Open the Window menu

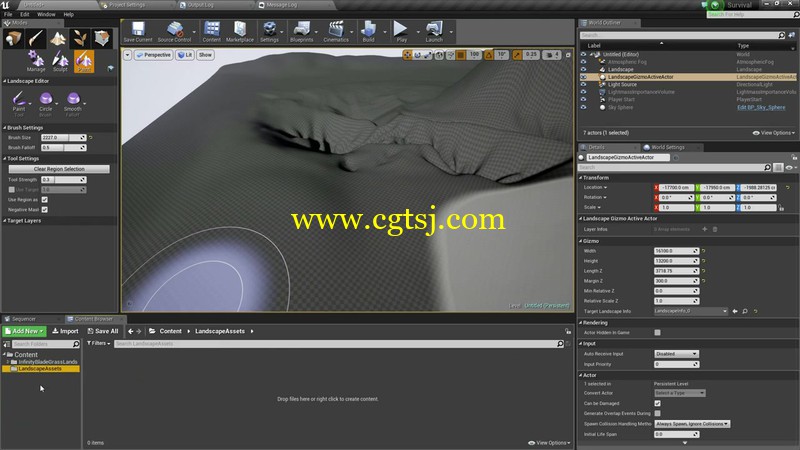[46, 14]
